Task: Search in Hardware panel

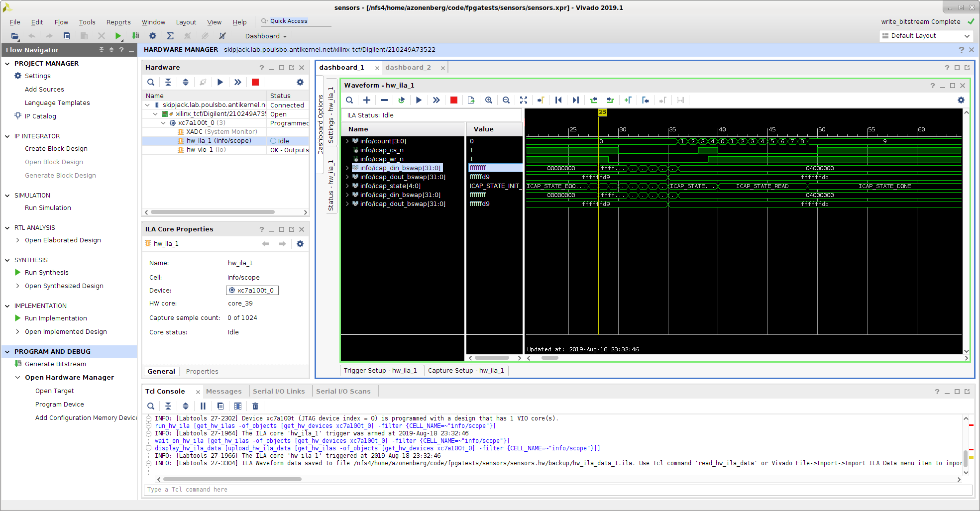Action: click(151, 82)
